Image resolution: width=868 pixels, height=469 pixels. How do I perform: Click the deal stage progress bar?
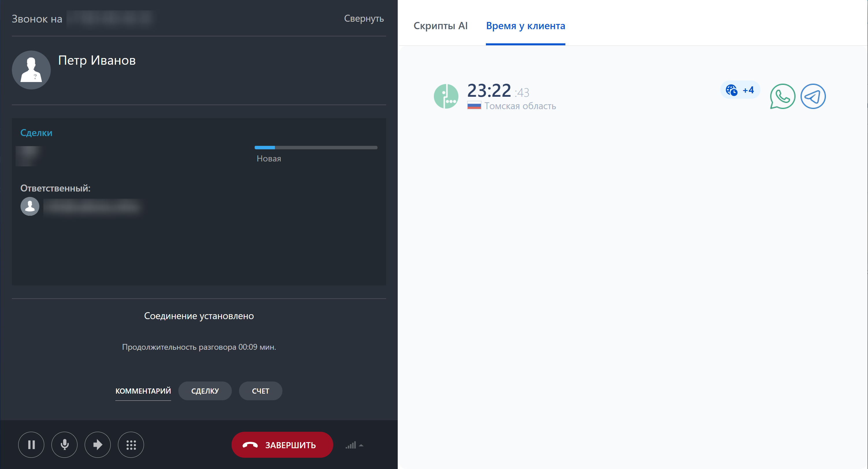pos(316,148)
